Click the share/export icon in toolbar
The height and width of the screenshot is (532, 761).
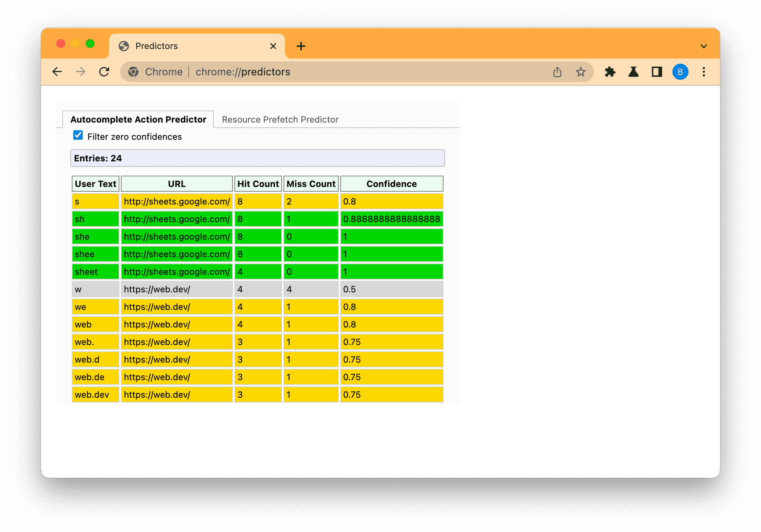tap(556, 72)
